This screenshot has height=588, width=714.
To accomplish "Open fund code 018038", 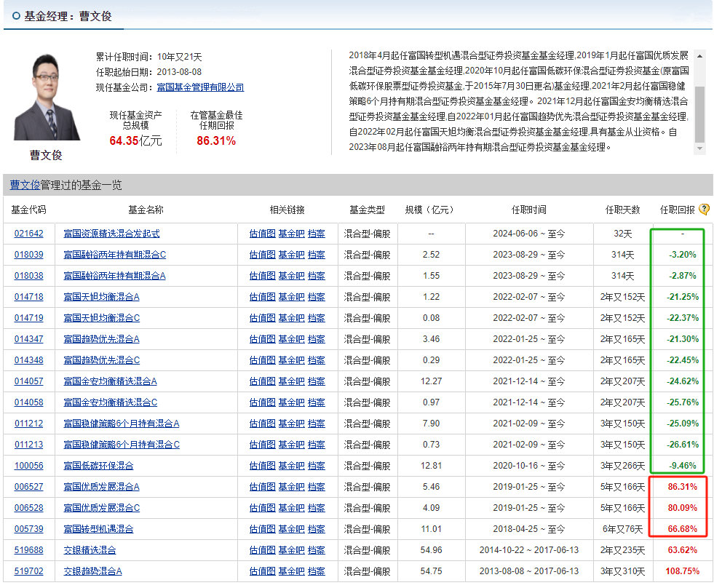I will point(28,276).
